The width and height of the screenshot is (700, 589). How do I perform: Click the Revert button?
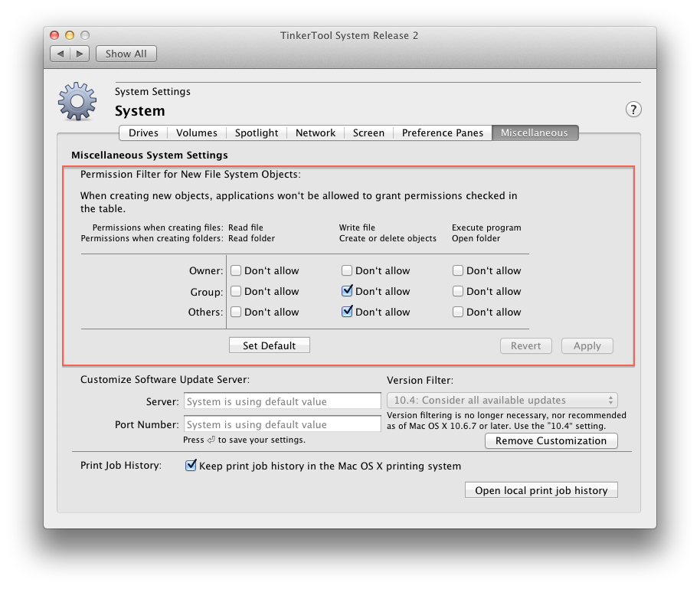(526, 346)
